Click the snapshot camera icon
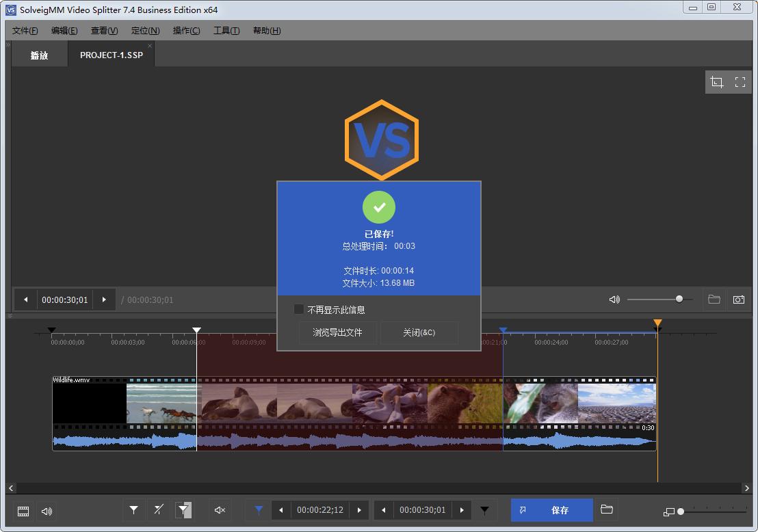758x532 pixels. [739, 300]
